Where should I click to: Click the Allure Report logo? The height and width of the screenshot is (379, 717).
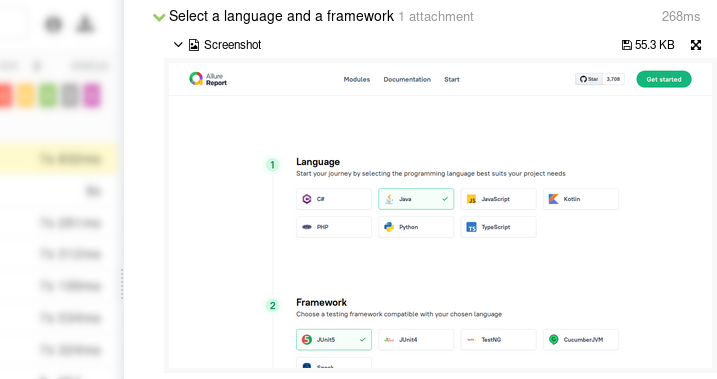click(208, 79)
